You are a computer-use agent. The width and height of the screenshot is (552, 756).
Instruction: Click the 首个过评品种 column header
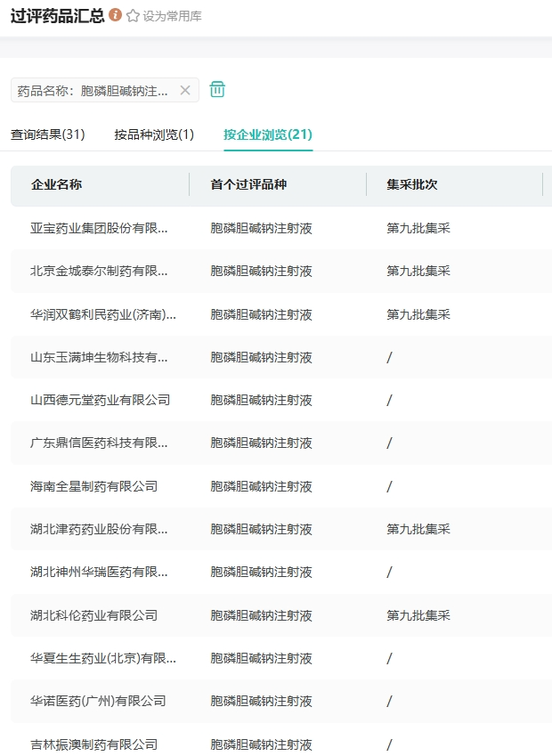[248, 184]
